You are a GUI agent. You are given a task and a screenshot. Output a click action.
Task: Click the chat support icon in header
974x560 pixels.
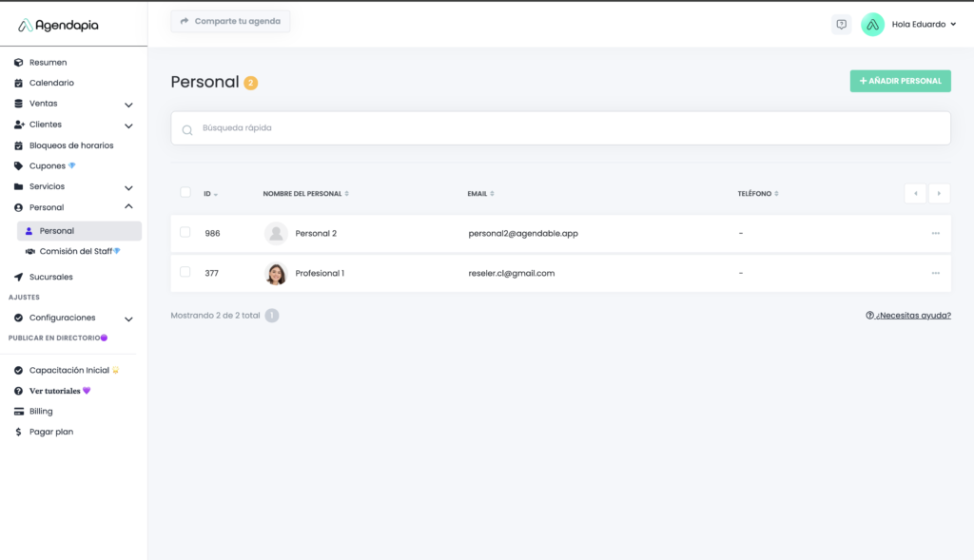click(841, 25)
